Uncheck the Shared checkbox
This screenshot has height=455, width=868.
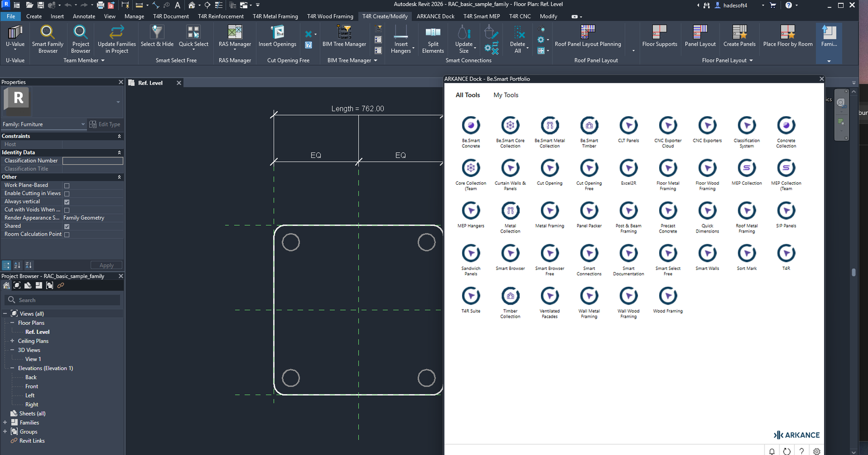pyautogui.click(x=67, y=226)
